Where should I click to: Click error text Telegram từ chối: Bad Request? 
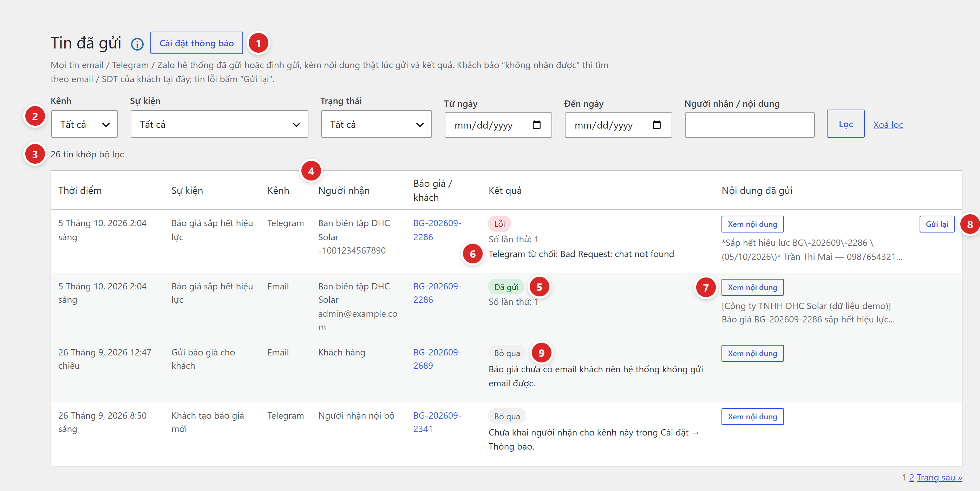pos(581,254)
